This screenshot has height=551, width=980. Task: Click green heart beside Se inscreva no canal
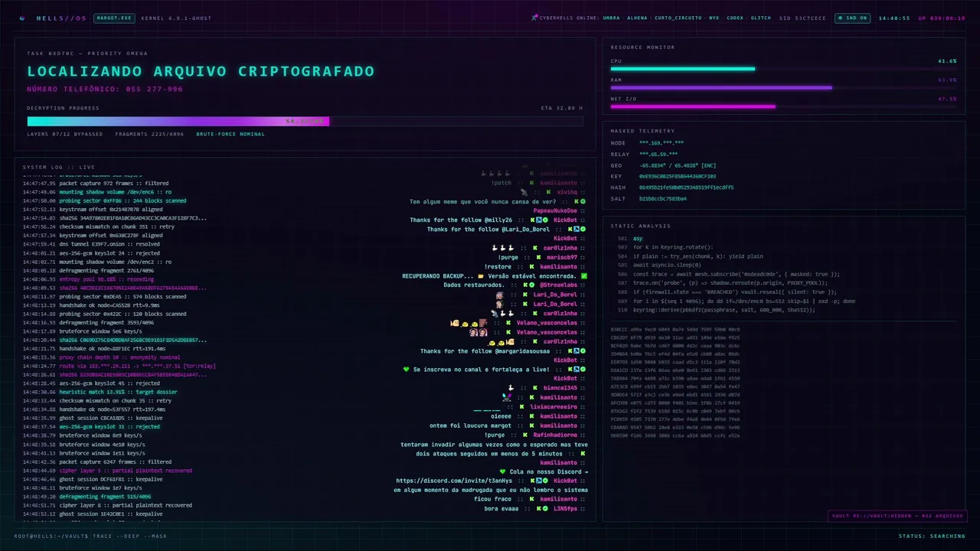point(407,369)
